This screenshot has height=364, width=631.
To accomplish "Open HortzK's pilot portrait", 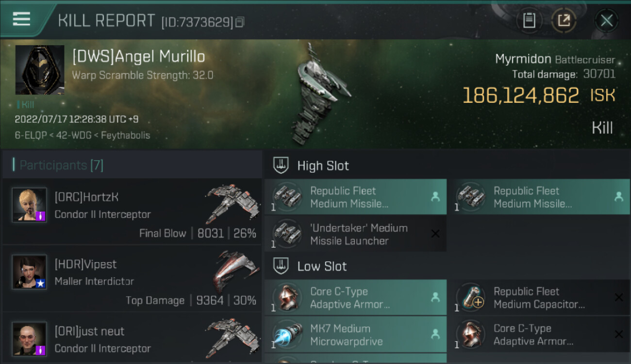I will (x=30, y=205).
